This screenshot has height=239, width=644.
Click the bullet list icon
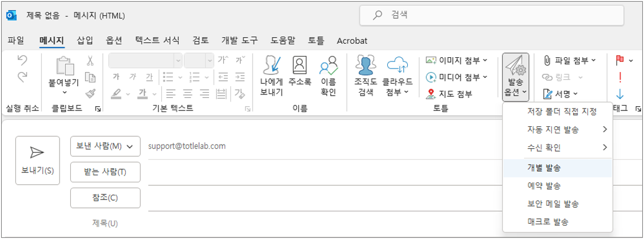[x=168, y=77]
